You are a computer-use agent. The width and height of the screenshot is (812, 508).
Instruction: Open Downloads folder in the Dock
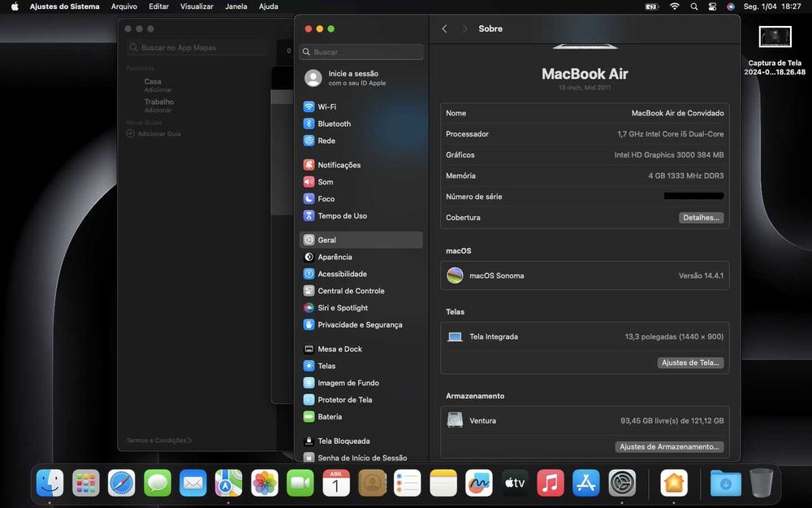[x=725, y=483]
